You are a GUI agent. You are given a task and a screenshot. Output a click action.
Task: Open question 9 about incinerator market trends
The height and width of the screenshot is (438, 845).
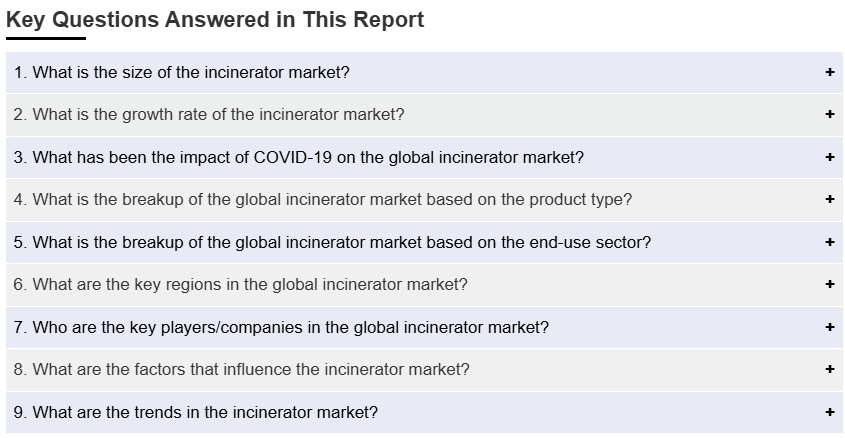click(424, 413)
